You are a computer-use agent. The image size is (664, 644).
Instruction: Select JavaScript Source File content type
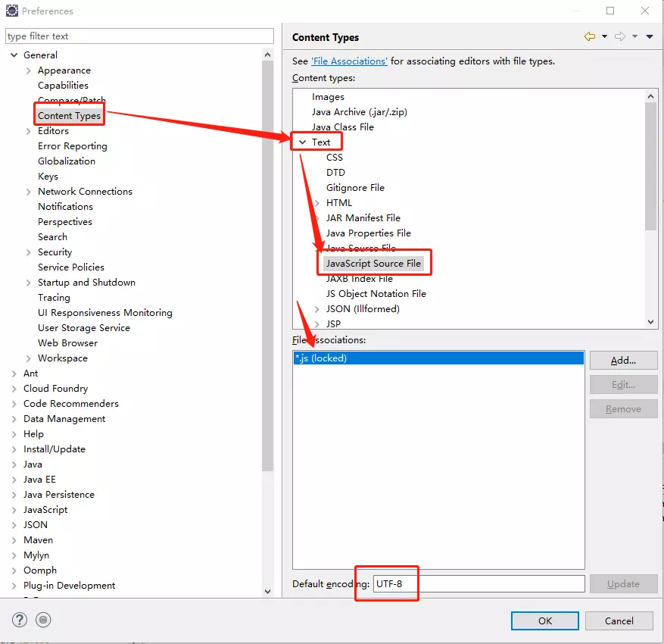[x=373, y=264]
